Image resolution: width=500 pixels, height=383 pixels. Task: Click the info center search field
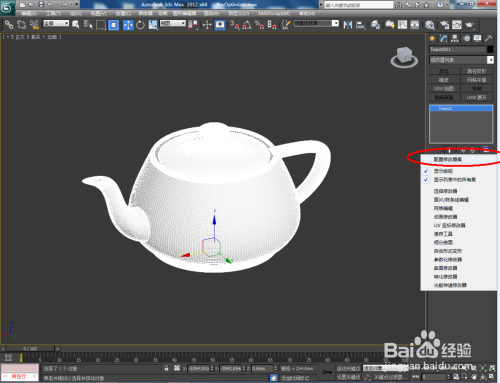(359, 5)
